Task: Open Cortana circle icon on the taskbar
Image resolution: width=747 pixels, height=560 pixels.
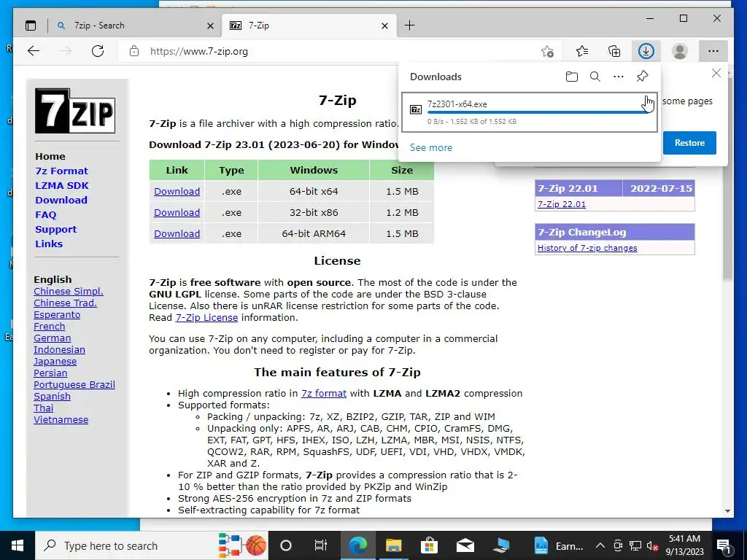Action: tap(285, 545)
